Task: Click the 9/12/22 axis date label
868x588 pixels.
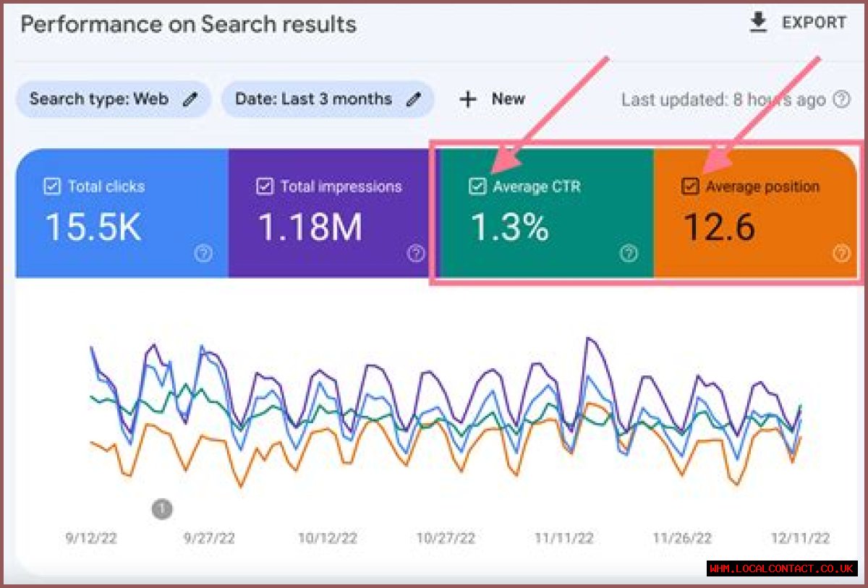Action: pyautogui.click(x=90, y=539)
